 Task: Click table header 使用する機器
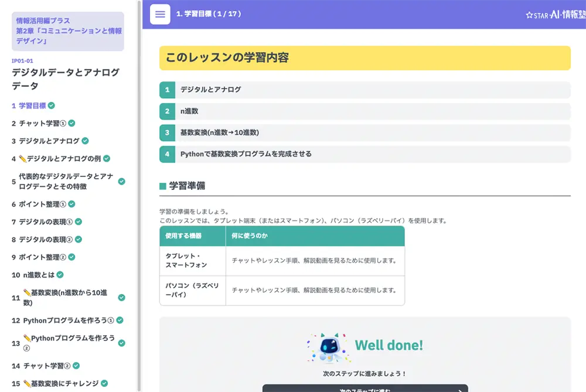coord(192,236)
